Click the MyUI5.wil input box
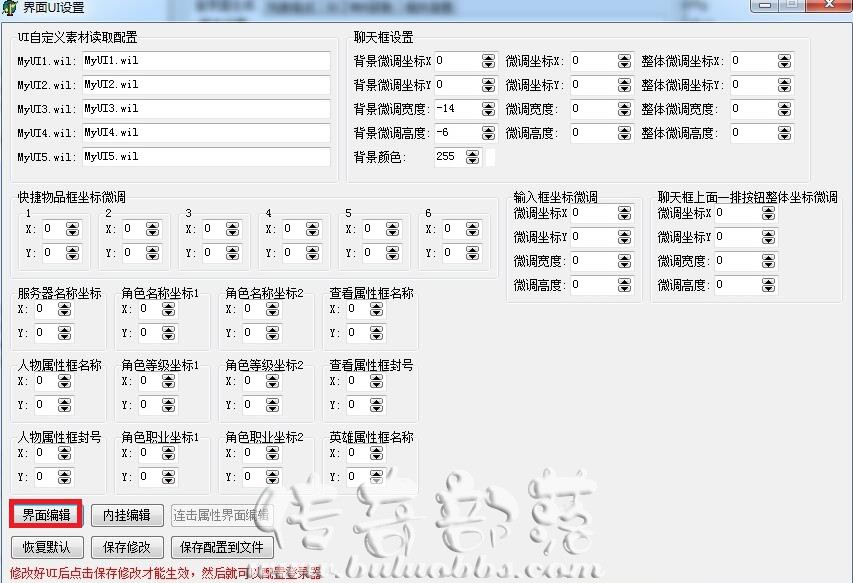Viewport: 853px width, 583px height. [206, 156]
